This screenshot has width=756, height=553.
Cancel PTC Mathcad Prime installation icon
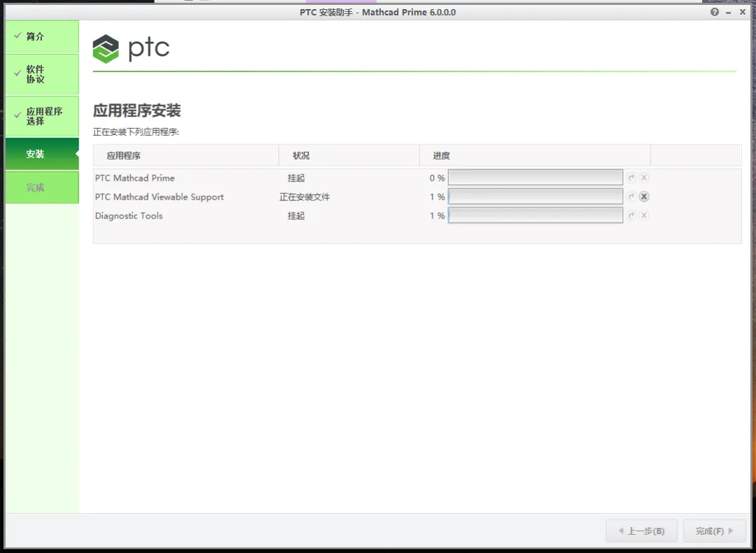644,178
